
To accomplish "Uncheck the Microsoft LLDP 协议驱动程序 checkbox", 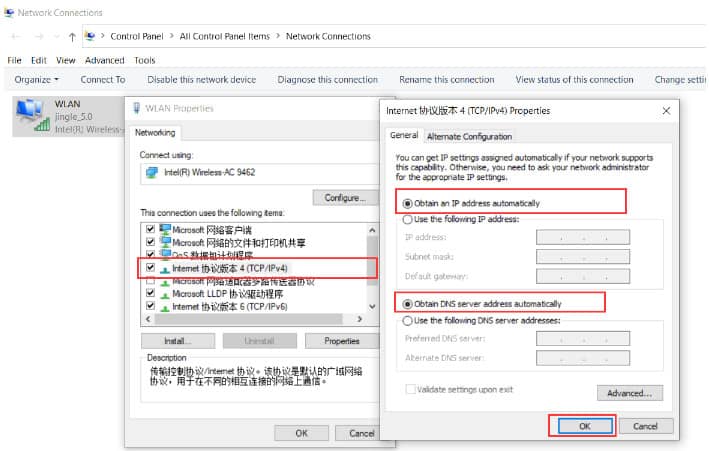I will 151,293.
